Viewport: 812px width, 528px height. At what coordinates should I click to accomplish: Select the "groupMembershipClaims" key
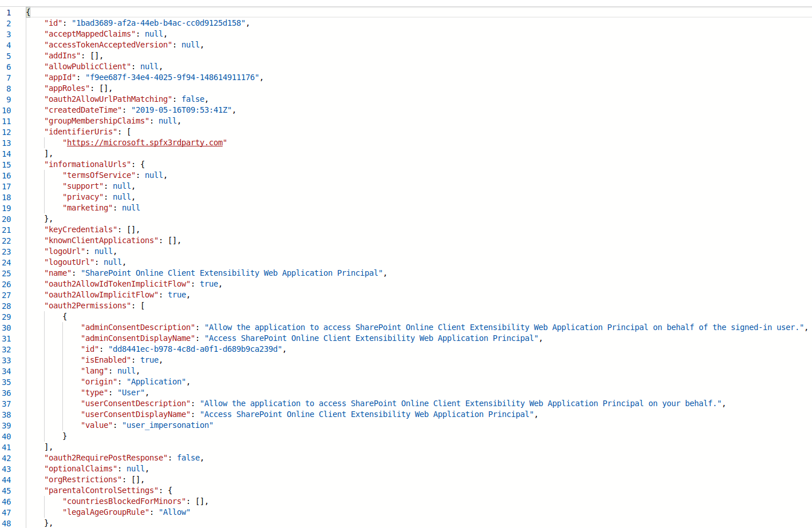(97, 121)
